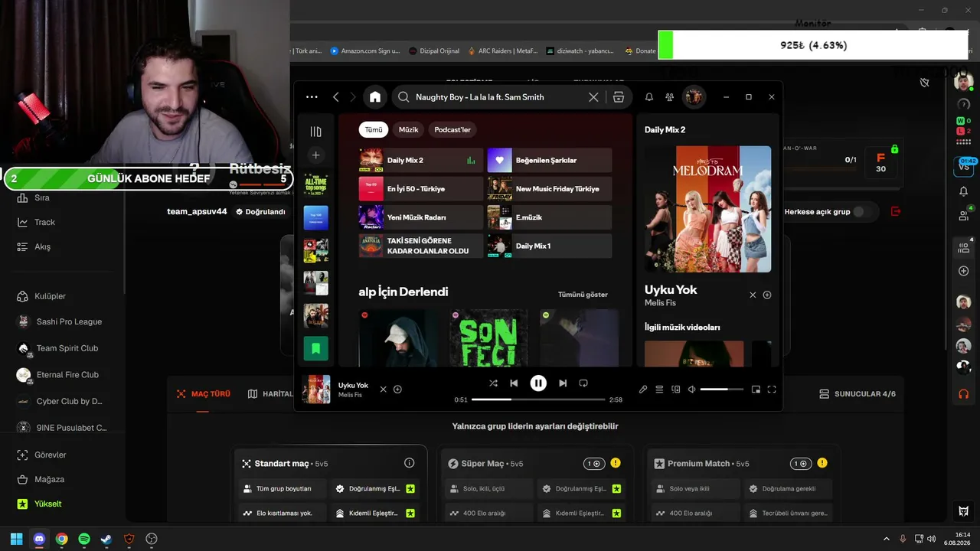This screenshot has width=980, height=551.
Task: Add Uyku Yok from Now Playing panel
Action: point(767,295)
